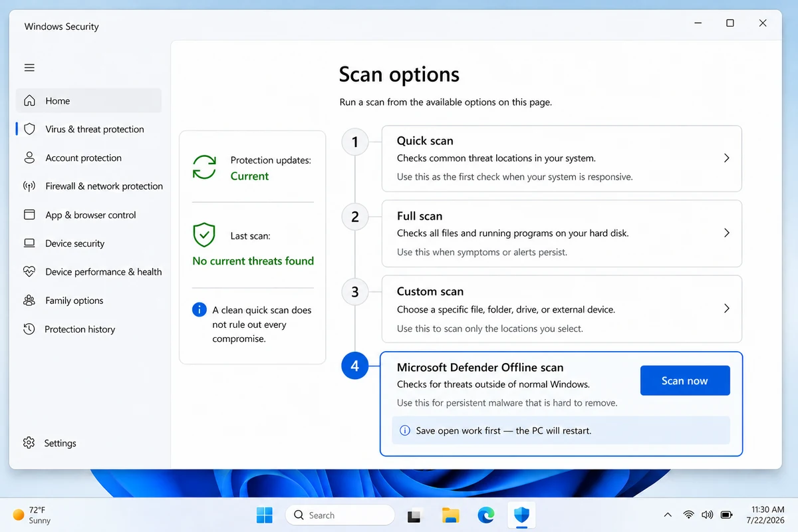This screenshot has width=798, height=532.
Task: Click the Account protection person icon
Action: click(x=29, y=158)
